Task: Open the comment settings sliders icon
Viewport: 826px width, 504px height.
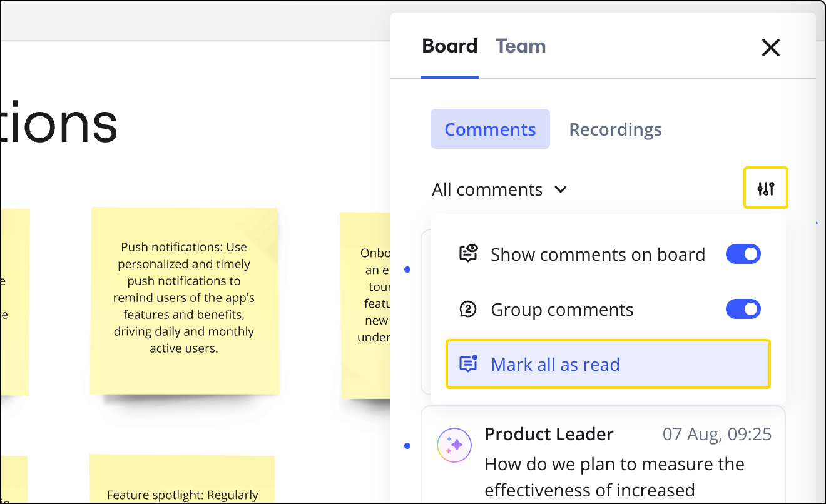Action: [765, 188]
